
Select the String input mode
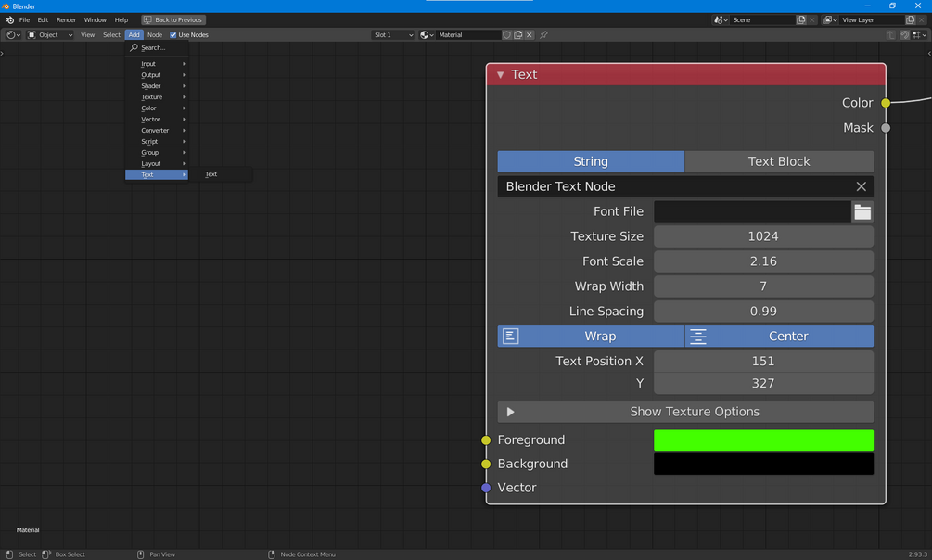tap(591, 161)
